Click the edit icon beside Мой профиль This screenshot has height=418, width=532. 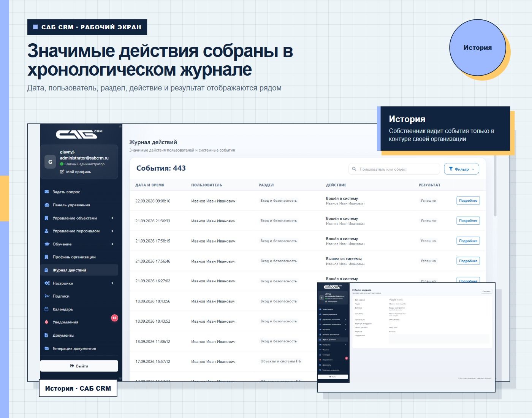point(62,172)
